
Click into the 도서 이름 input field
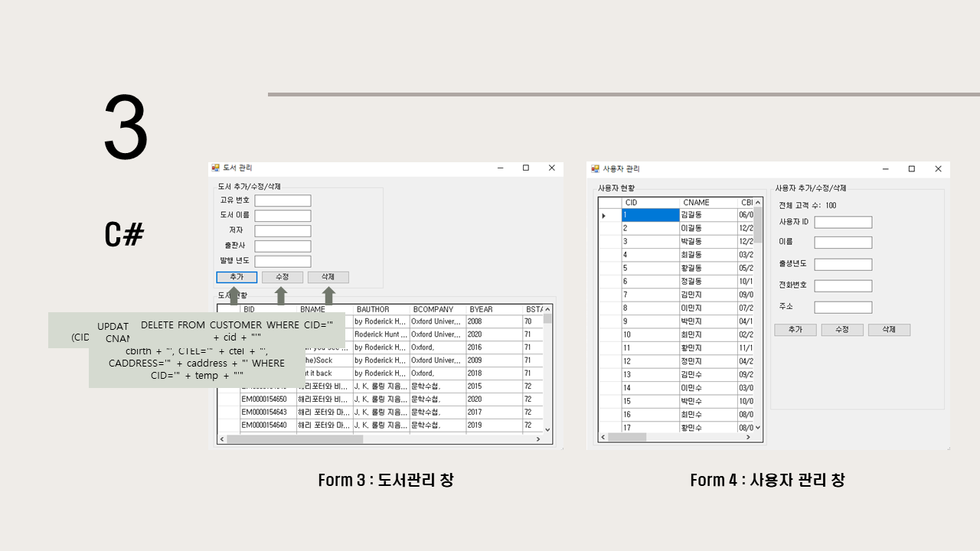[283, 215]
